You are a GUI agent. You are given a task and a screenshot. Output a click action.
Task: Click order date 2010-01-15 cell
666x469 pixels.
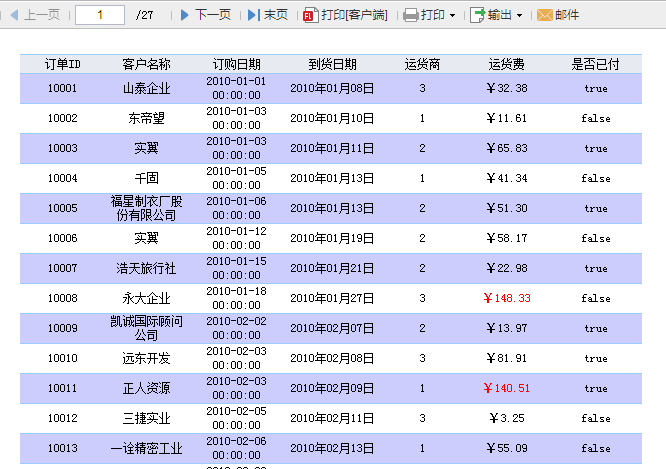(x=236, y=268)
